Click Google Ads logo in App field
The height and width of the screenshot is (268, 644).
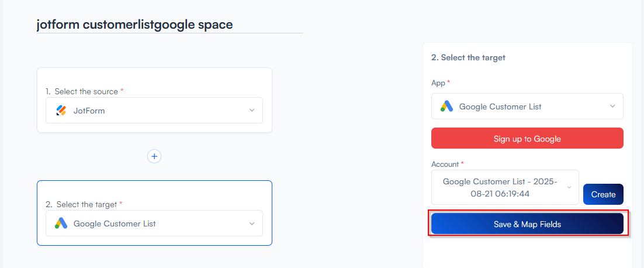point(447,106)
